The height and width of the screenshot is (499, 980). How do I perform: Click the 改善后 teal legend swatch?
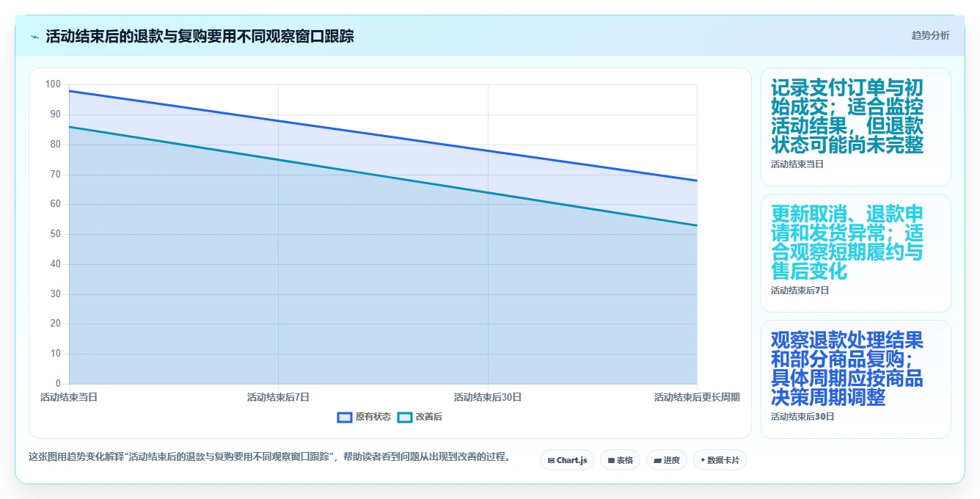click(405, 417)
